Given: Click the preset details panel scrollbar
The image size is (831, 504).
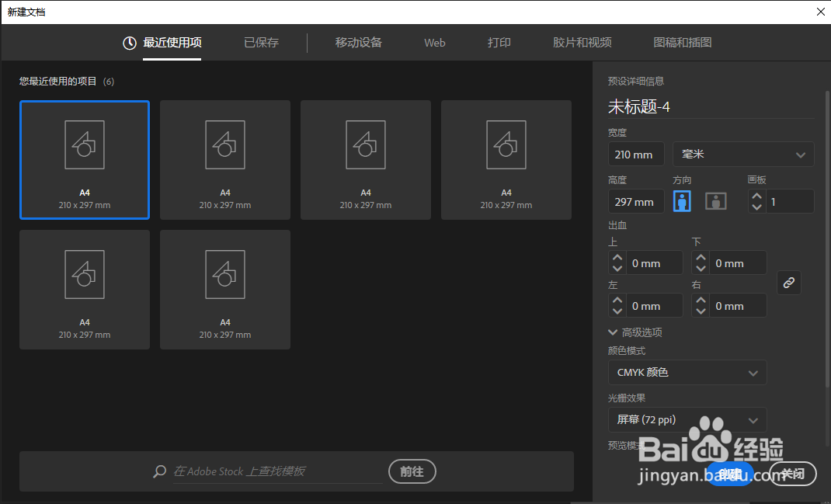Looking at the screenshot, I should pos(827,238).
